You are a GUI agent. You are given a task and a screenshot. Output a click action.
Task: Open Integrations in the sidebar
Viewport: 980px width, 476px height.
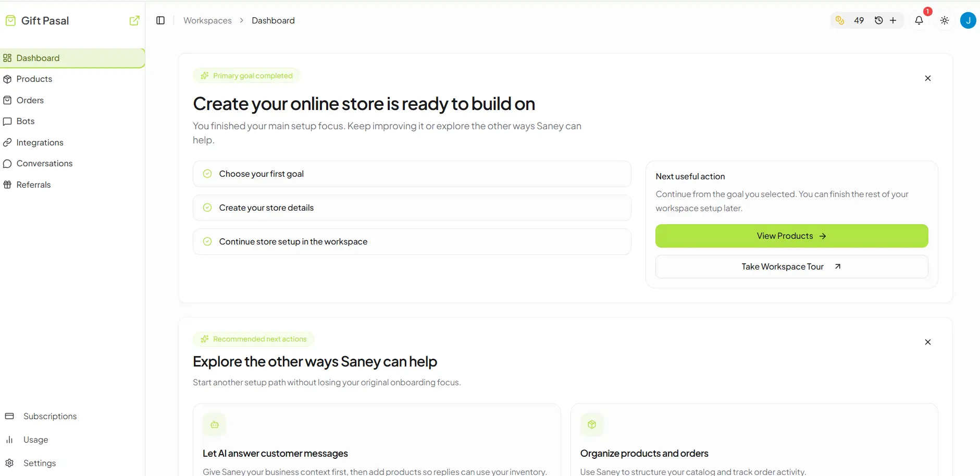[72, 142]
